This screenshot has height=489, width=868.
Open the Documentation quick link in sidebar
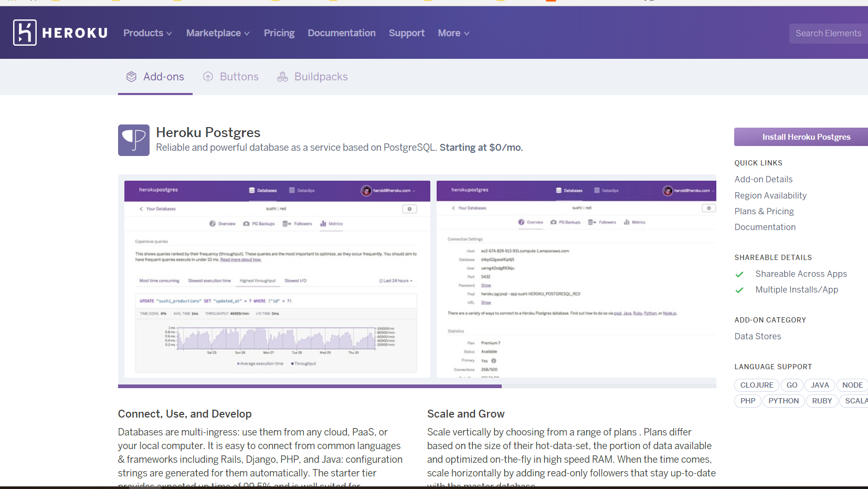click(x=765, y=227)
